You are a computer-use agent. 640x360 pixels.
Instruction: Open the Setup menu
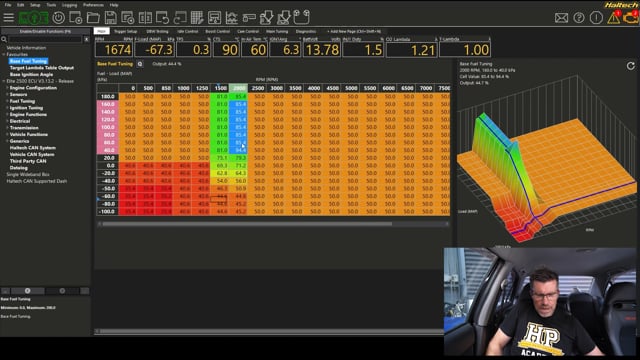tap(35, 5)
